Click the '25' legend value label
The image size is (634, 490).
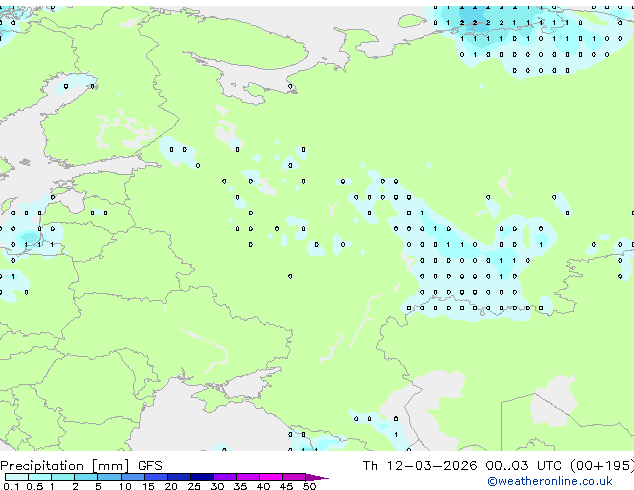194,486
